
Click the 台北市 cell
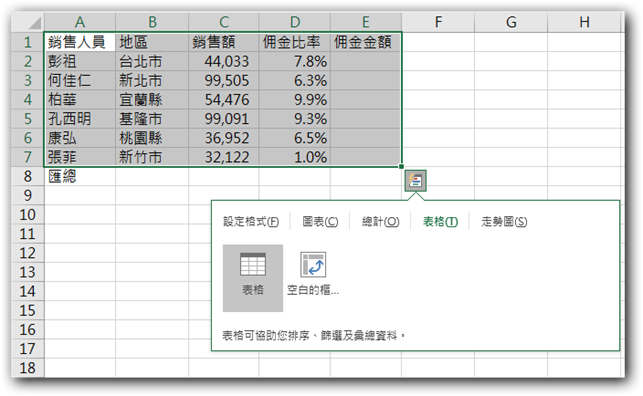click(152, 61)
